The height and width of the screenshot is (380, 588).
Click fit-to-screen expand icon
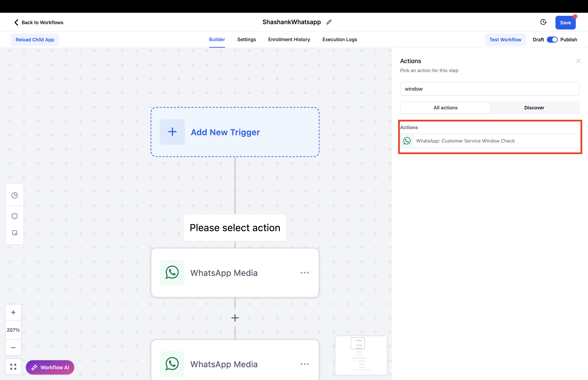coord(13,367)
